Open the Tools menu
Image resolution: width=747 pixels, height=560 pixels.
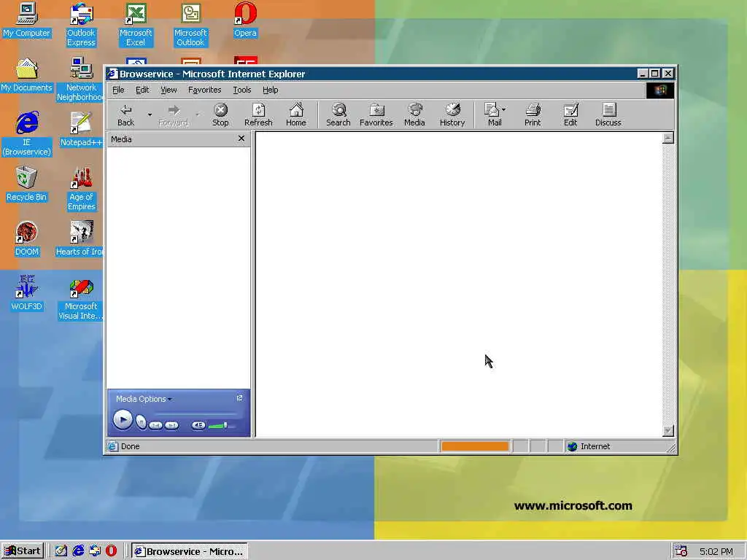point(241,90)
